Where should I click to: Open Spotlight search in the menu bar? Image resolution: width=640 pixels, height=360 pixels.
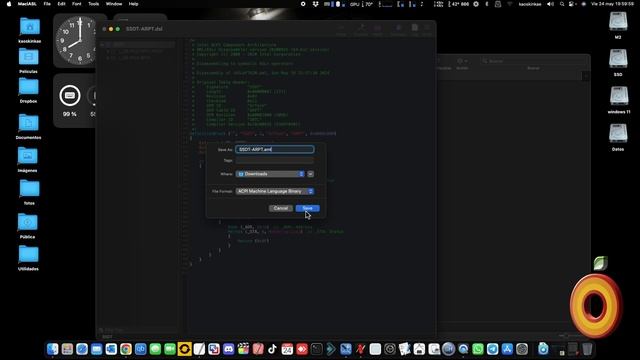tap(562, 4)
